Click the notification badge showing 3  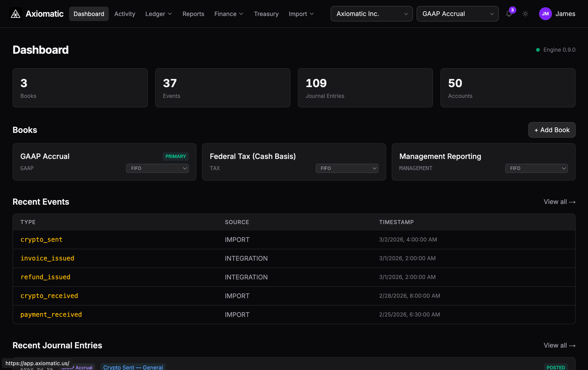[x=513, y=10]
